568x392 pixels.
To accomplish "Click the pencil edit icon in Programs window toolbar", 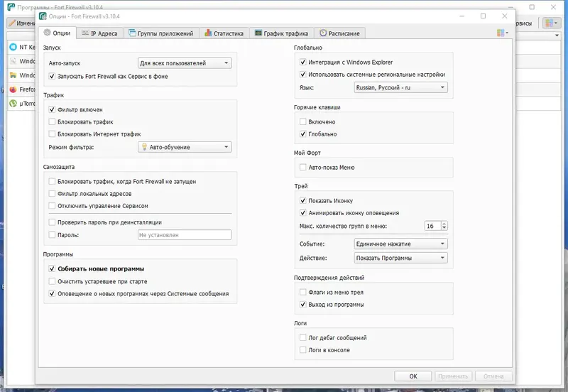I will (12, 23).
